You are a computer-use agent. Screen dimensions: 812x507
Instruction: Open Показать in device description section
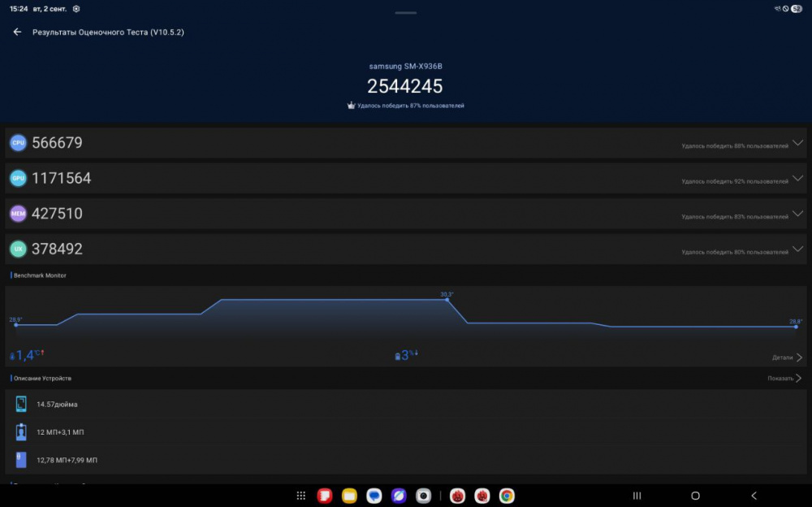784,378
